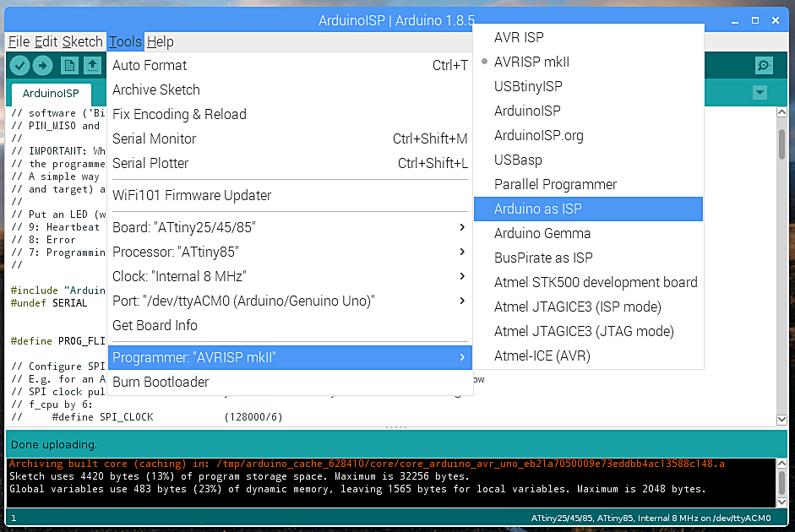
Task: Open the tab options dropdown arrow
Action: point(760,92)
